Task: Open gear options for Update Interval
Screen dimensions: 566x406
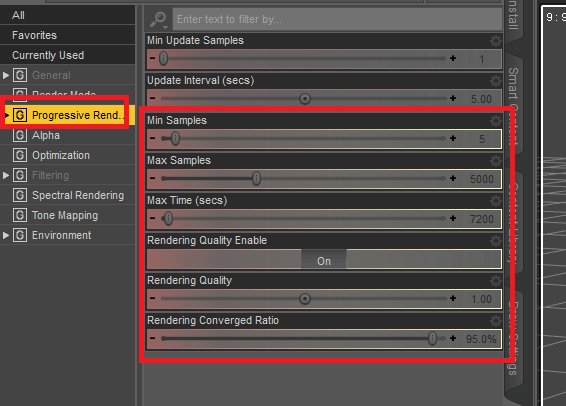Action: [x=496, y=81]
